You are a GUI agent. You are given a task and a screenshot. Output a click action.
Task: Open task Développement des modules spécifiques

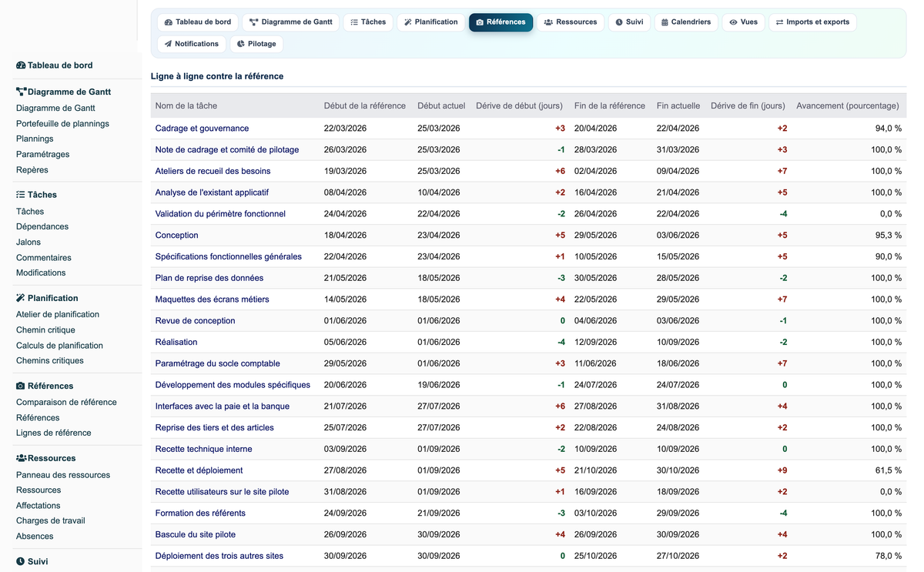click(x=233, y=385)
